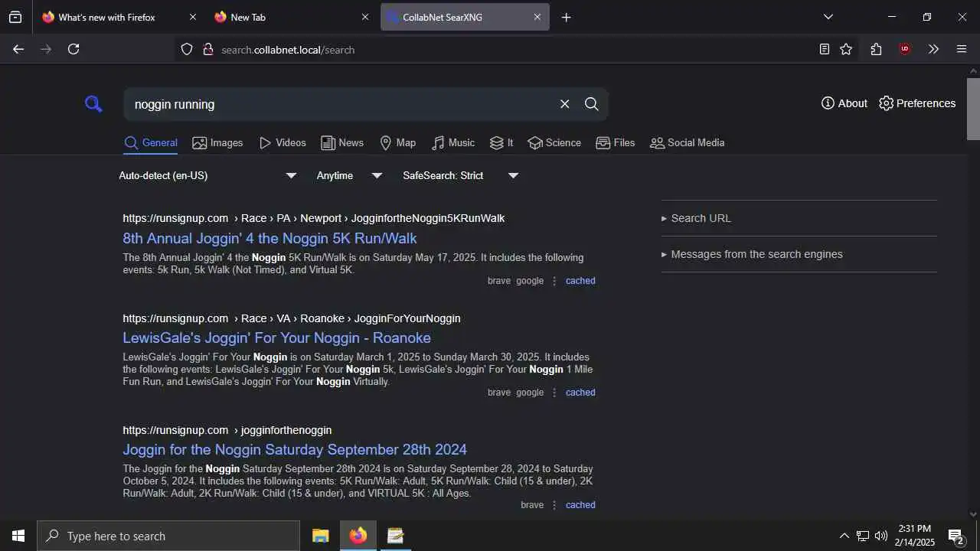Open Windows Start menu

tap(18, 536)
